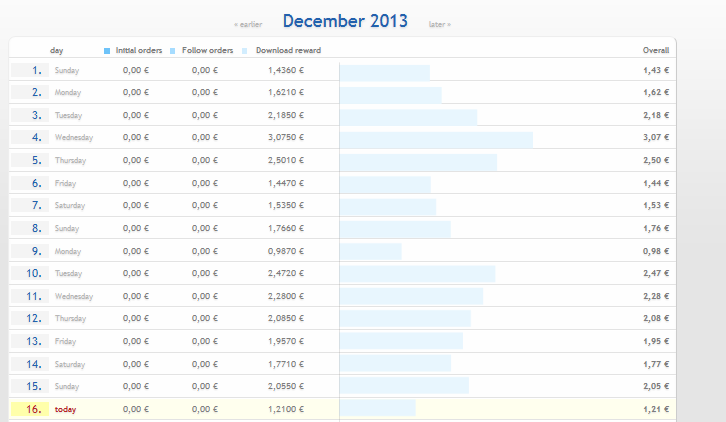Click the Initial orders legend color square

point(107,50)
